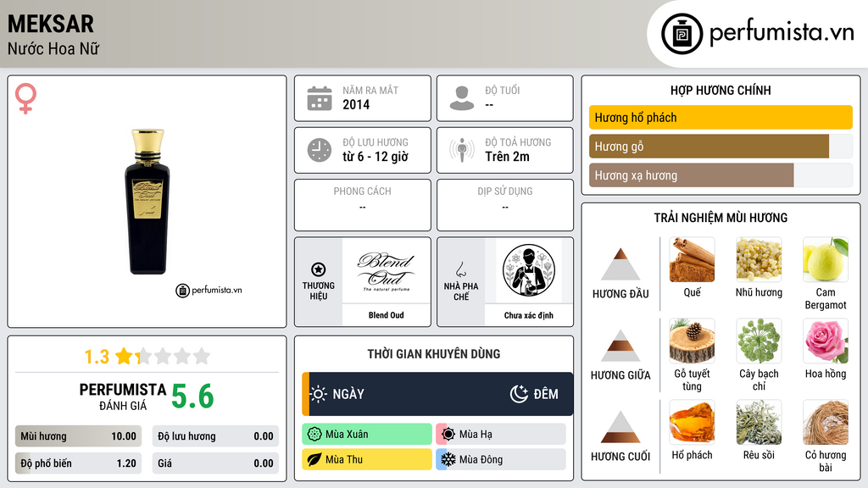Click the Hợp hương chính heading
Viewport: 868px width, 488px height.
click(721, 90)
